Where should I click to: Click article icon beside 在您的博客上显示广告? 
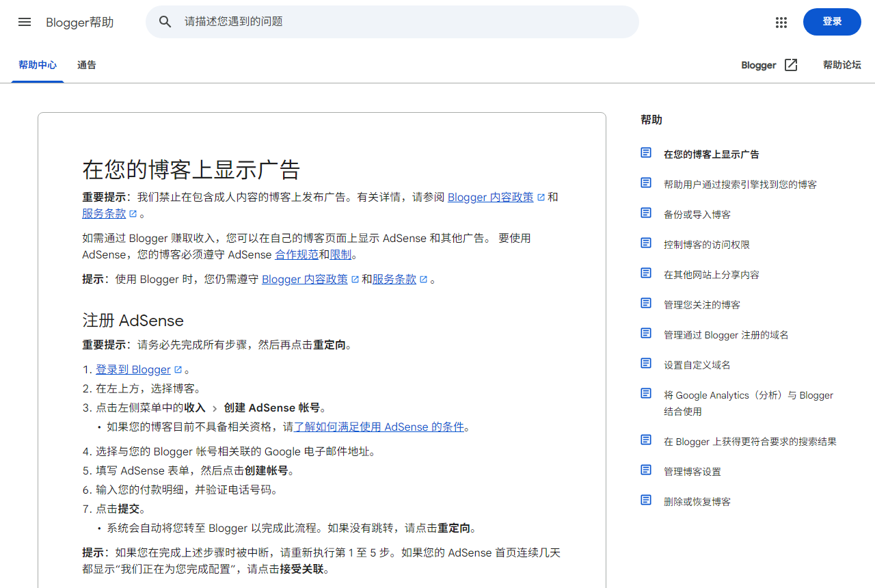click(646, 152)
